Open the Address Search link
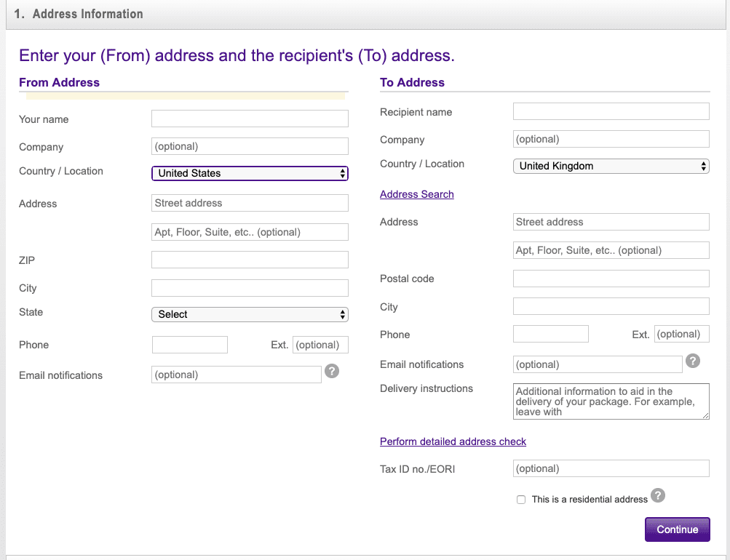730x560 pixels. tap(416, 194)
